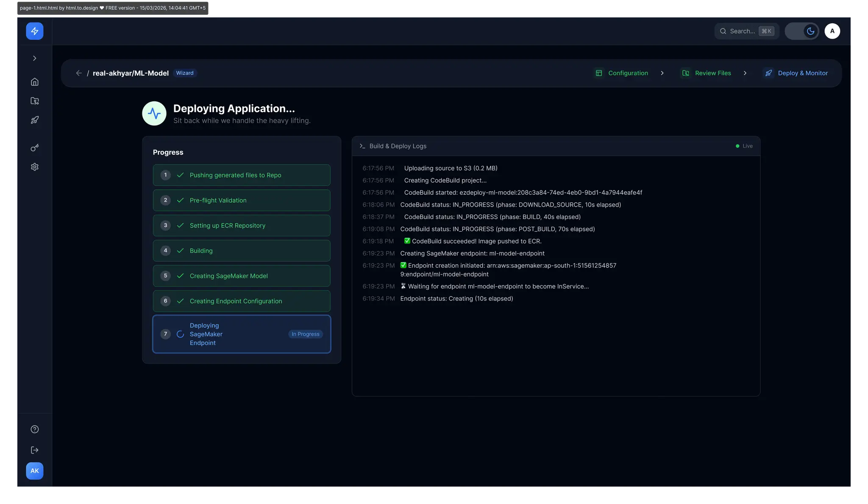Image resolution: width=868 pixels, height=504 pixels.
Task: Click the Review Files folder icon
Action: [686, 73]
